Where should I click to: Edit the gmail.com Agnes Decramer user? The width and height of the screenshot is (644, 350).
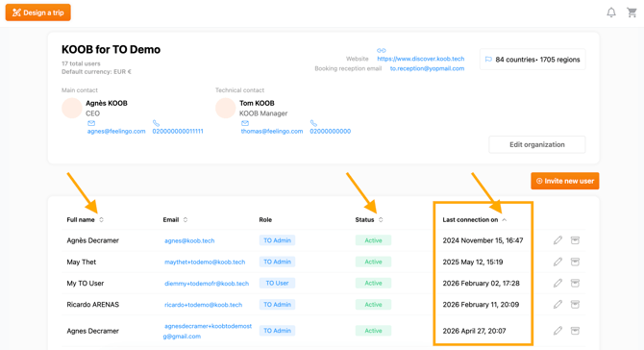pyautogui.click(x=557, y=331)
